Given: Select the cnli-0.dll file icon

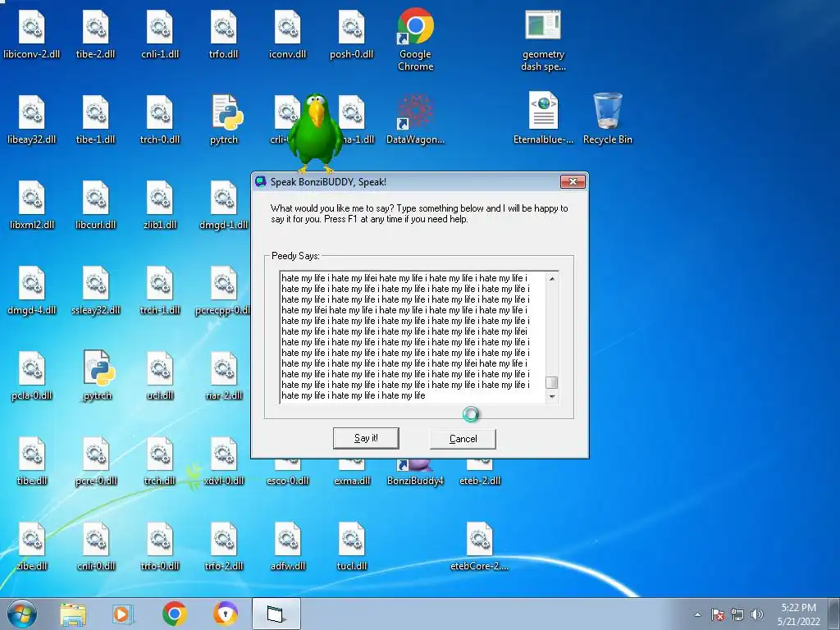Looking at the screenshot, I should tap(96, 546).
